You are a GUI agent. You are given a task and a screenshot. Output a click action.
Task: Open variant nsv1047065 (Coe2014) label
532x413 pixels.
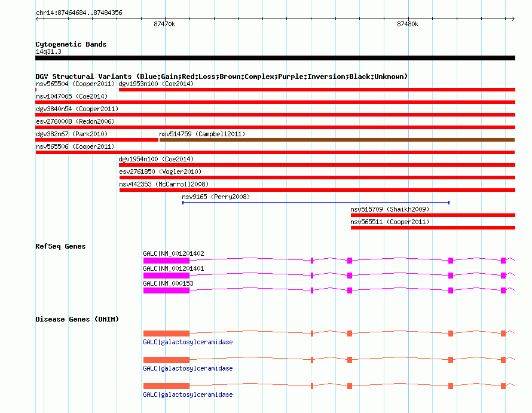click(x=72, y=96)
